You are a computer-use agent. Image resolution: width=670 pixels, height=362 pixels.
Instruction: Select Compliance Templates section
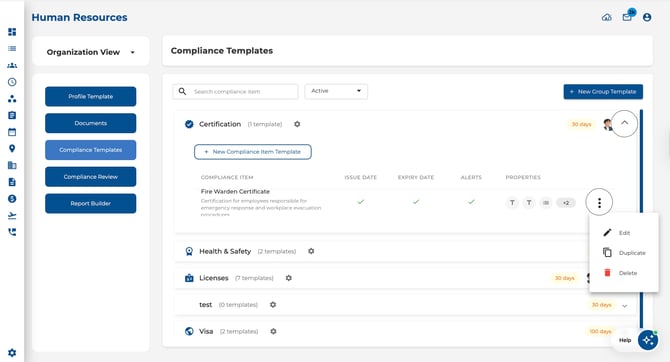coord(91,150)
